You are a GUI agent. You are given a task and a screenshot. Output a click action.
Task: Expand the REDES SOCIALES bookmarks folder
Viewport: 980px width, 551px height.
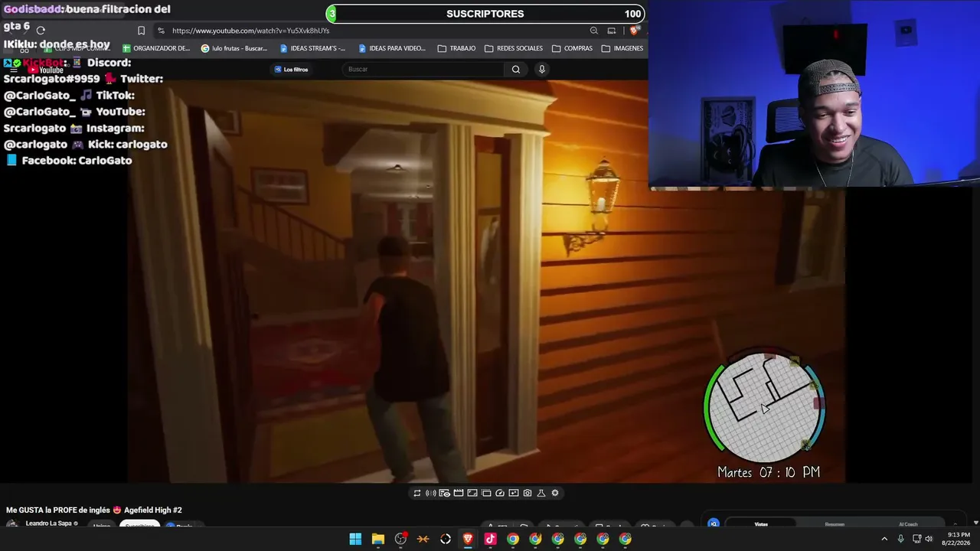point(514,48)
